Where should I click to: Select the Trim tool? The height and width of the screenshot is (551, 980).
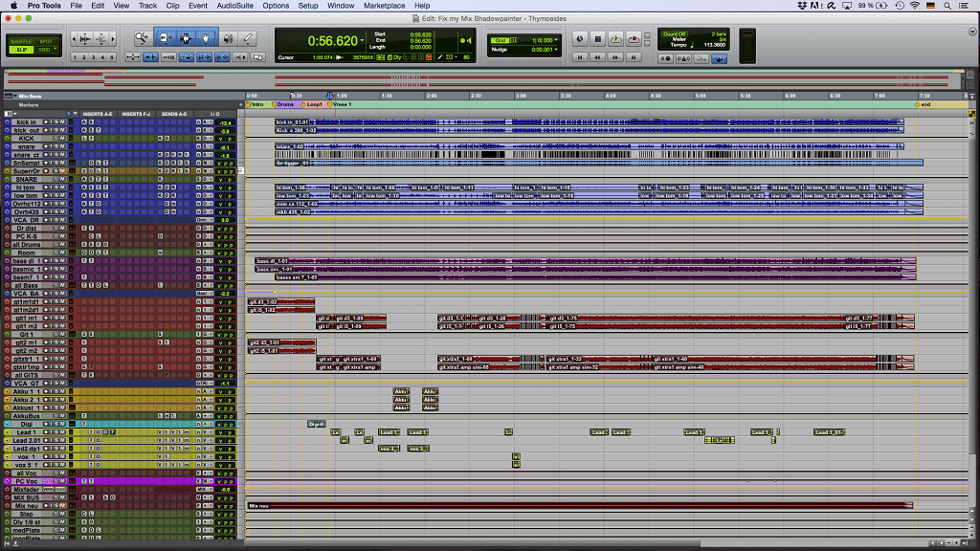point(165,38)
